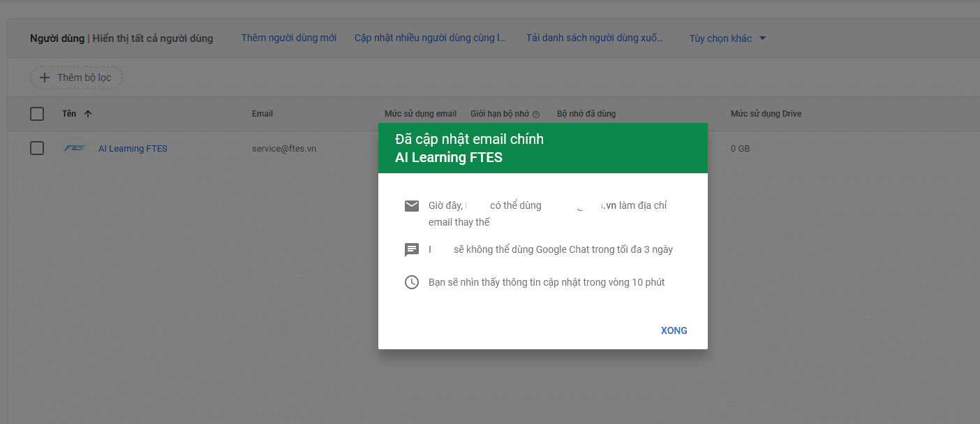The image size is (980, 424).
Task: Click the clock icon in dialog
Action: [412, 282]
